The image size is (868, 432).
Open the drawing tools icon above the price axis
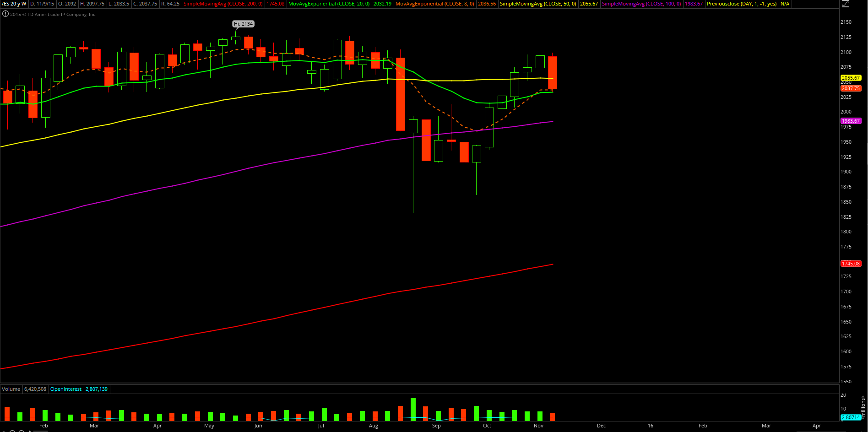(x=845, y=4)
